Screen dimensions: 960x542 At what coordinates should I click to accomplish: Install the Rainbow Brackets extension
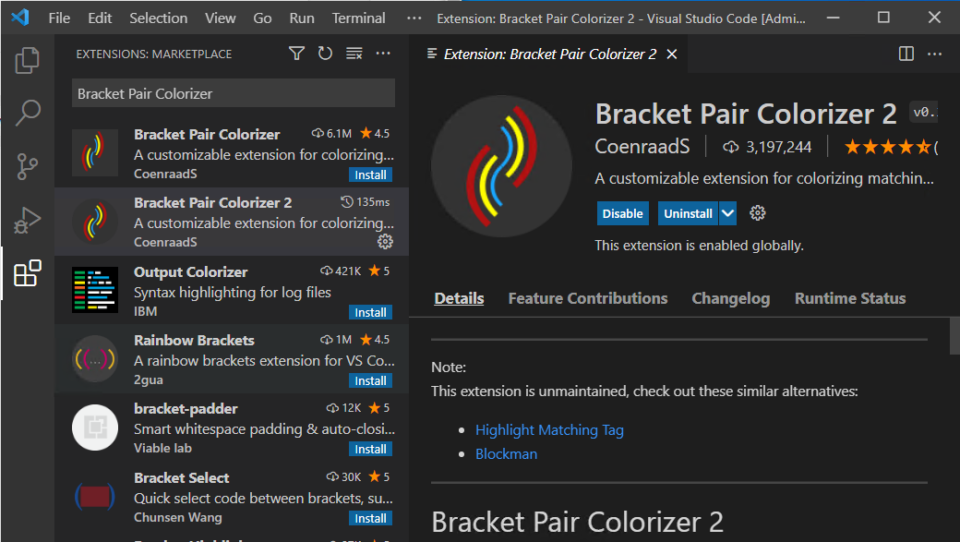[x=370, y=381]
